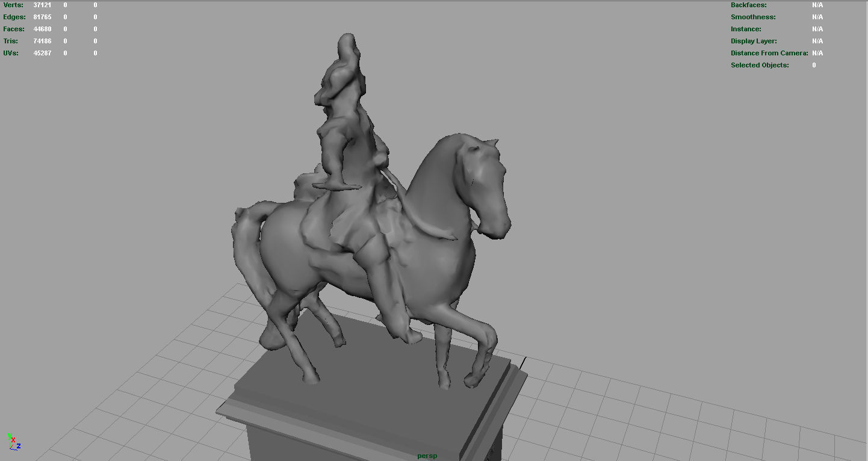Click the Smoothness: label
Viewport: 868px width, 461px height.
point(753,17)
